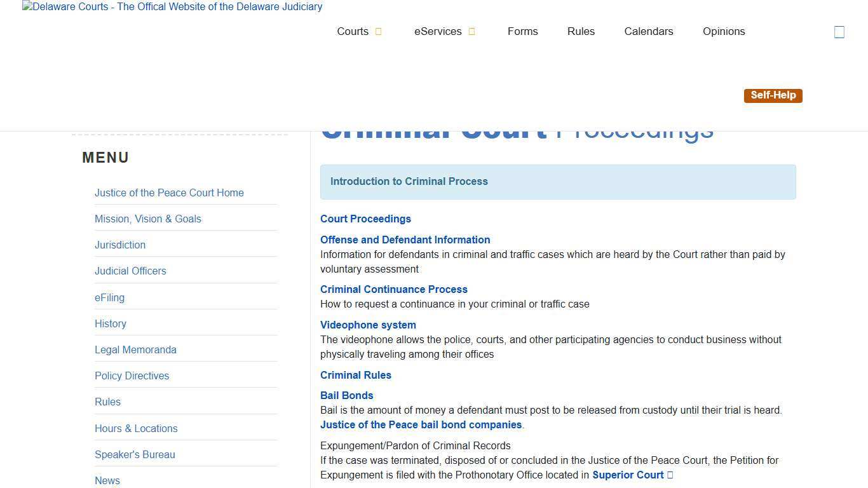Open the search icon in the top navigation

(839, 31)
